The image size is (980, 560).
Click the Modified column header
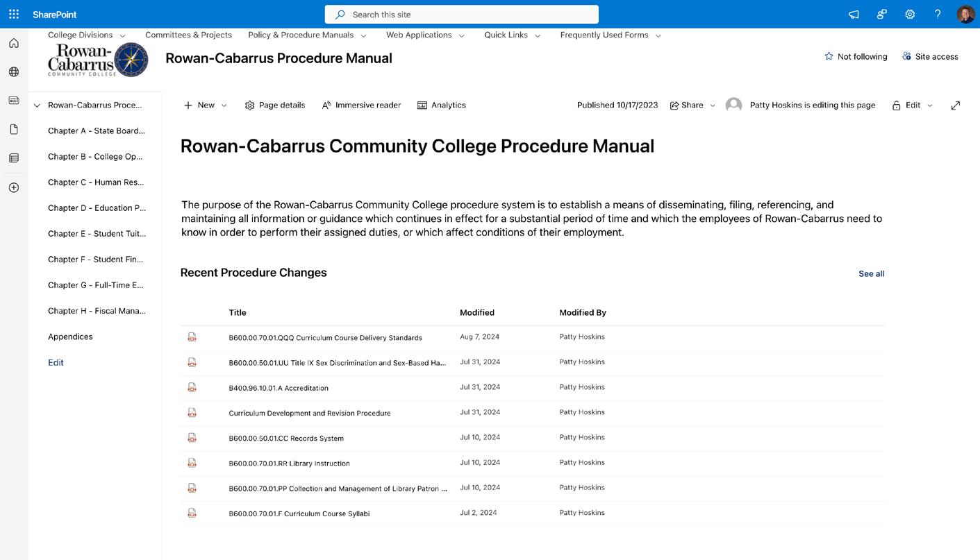(x=477, y=312)
